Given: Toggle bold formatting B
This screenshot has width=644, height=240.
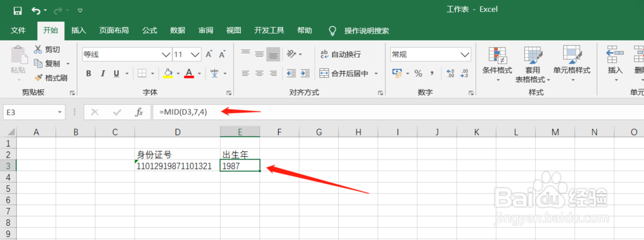Looking at the screenshot, I should coord(89,73).
